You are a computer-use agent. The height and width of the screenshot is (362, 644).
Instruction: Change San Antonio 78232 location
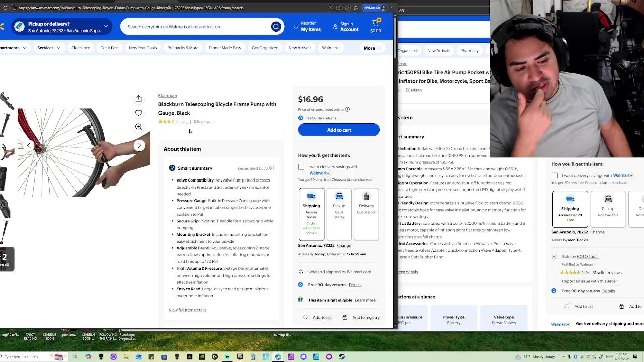tap(344, 246)
